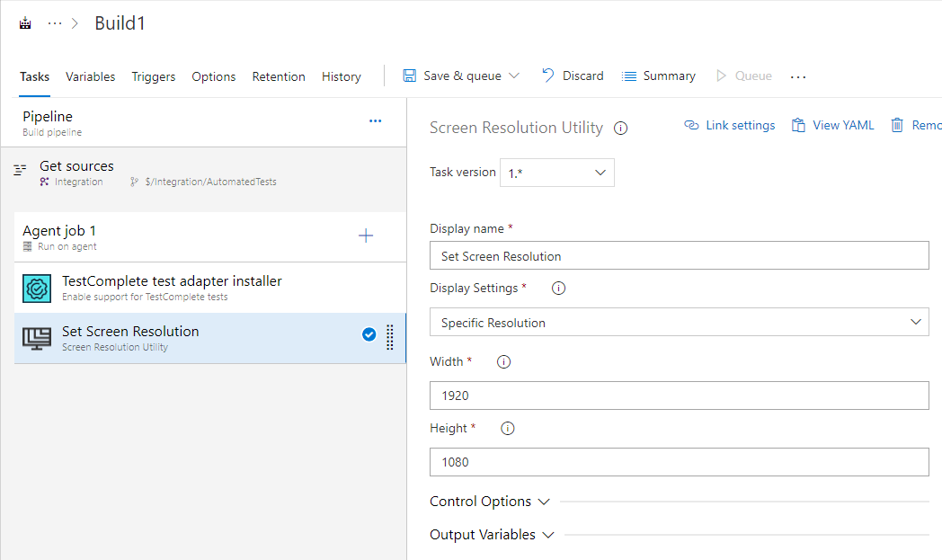The height and width of the screenshot is (560, 942).
Task: Click the Discard changes icon
Action: coord(549,76)
